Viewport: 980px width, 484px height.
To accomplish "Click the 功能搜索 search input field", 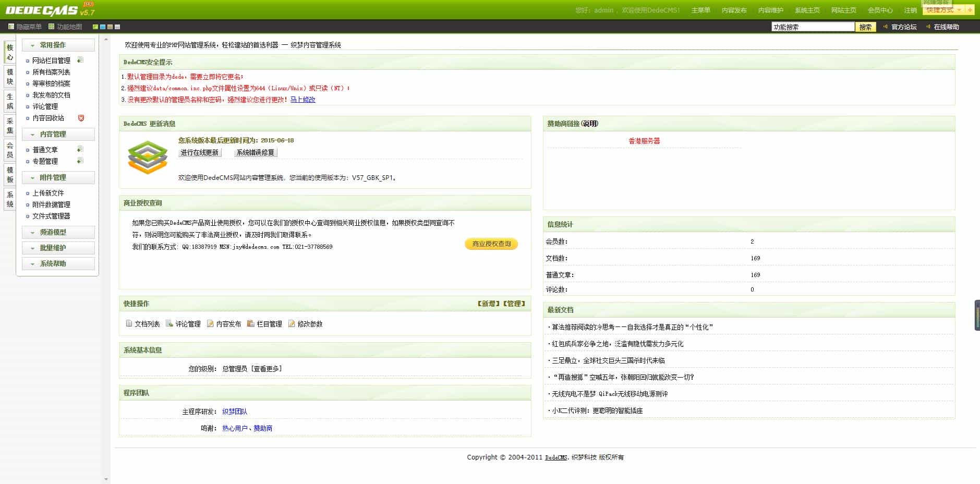I will (813, 27).
